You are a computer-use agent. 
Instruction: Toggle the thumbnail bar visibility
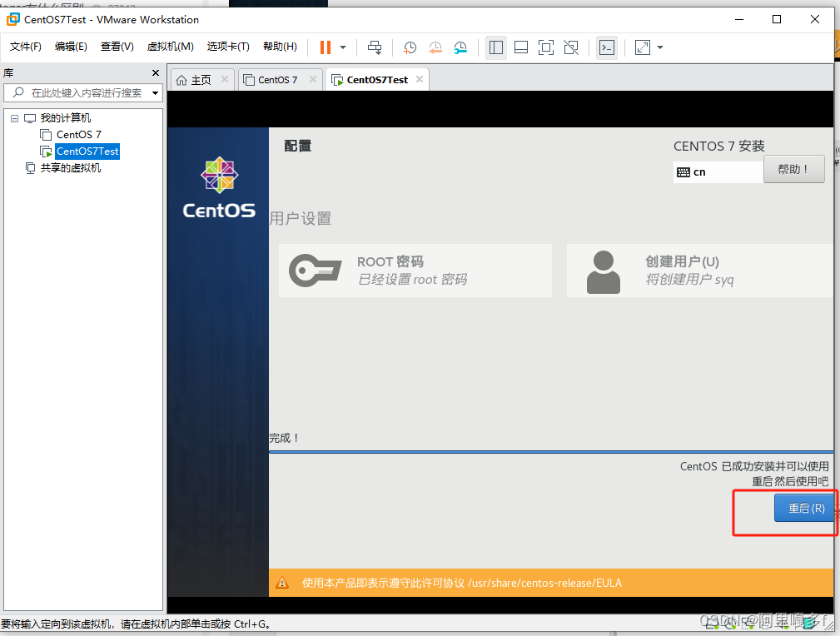tap(520, 47)
